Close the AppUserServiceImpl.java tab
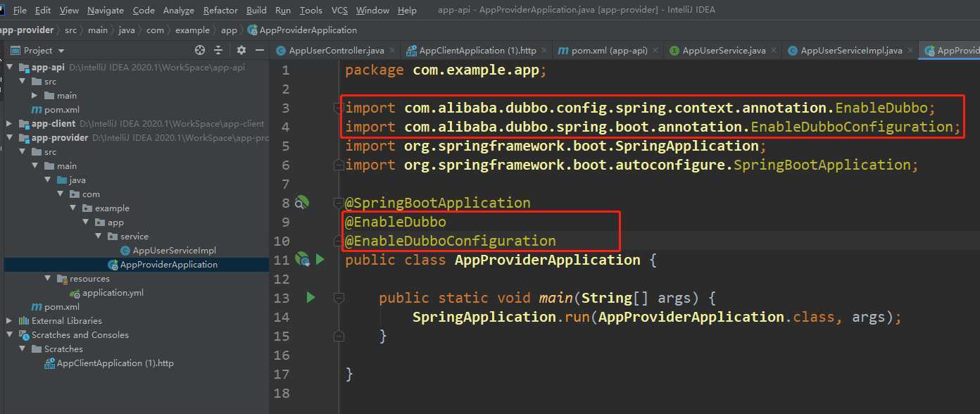The height and width of the screenshot is (414, 980). 911,51
